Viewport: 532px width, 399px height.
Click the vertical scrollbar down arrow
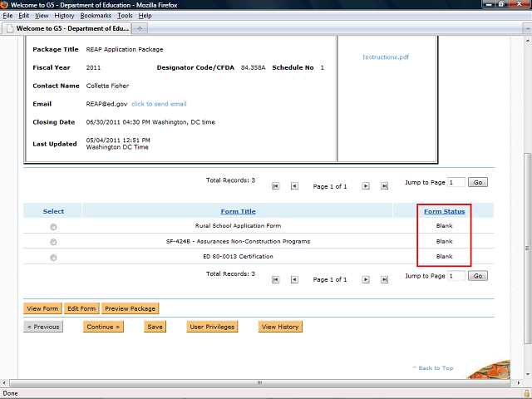click(528, 375)
